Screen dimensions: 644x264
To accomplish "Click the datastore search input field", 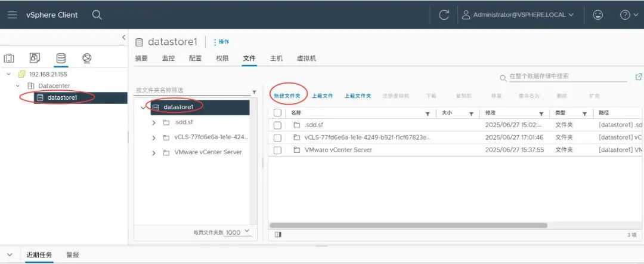I will [x=568, y=76].
